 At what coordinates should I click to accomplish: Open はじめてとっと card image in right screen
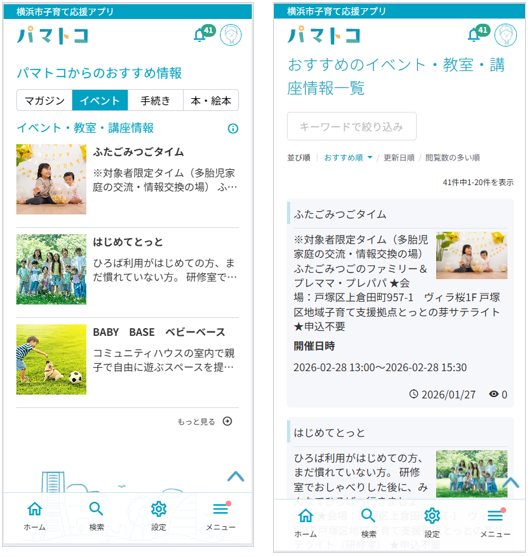click(472, 474)
